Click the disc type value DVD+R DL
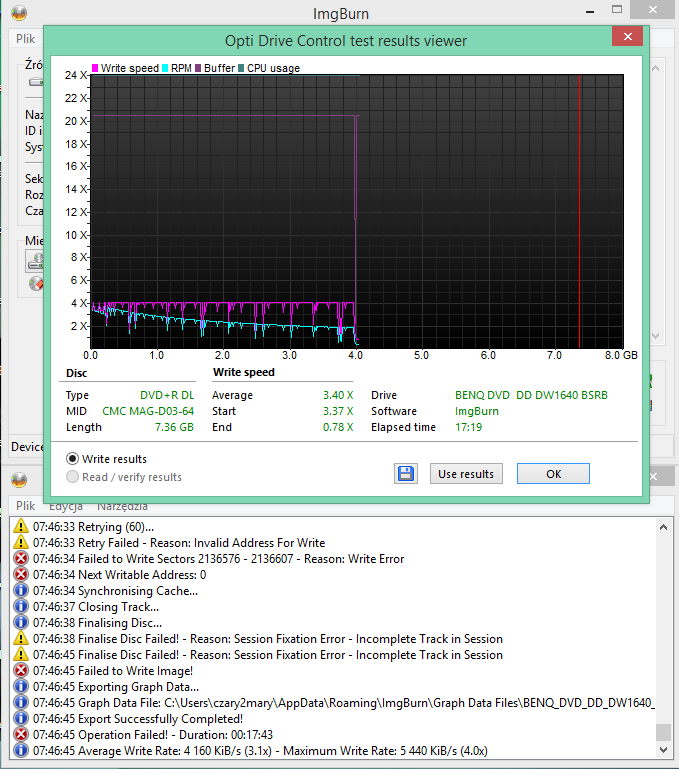The height and width of the screenshot is (769, 679). click(167, 395)
